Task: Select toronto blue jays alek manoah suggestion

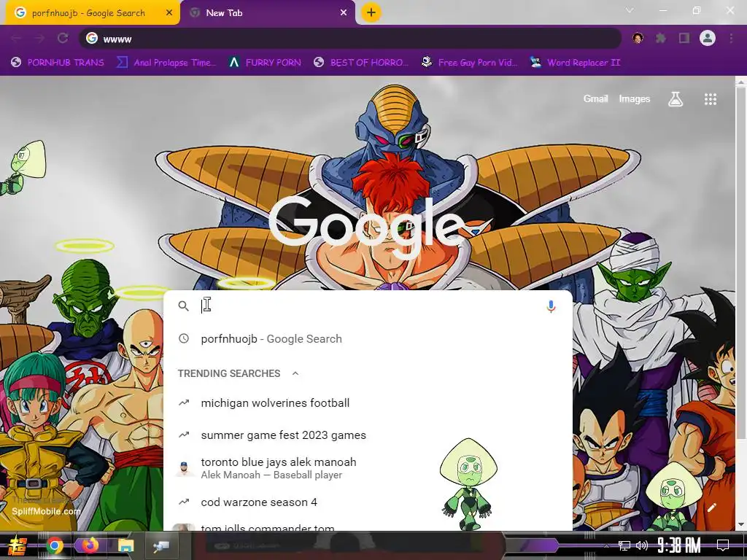Action: (368, 468)
